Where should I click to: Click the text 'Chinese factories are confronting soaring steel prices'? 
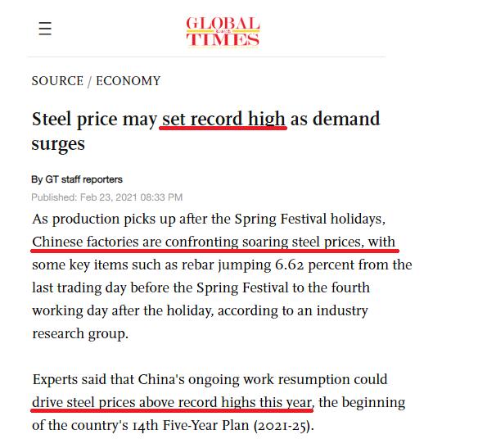196,242
